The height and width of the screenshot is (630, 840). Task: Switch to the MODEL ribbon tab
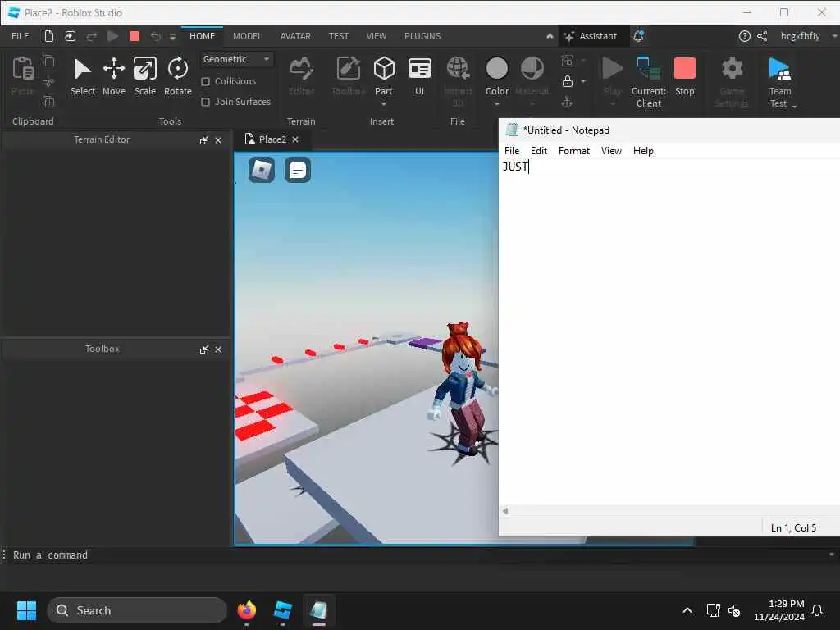pyautogui.click(x=247, y=36)
